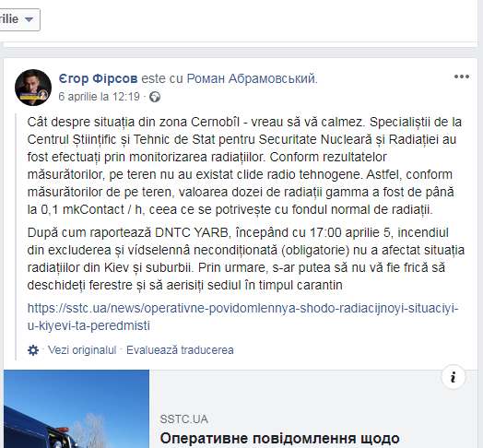
Task: Open the post options three-dots menu
Action: point(462,77)
